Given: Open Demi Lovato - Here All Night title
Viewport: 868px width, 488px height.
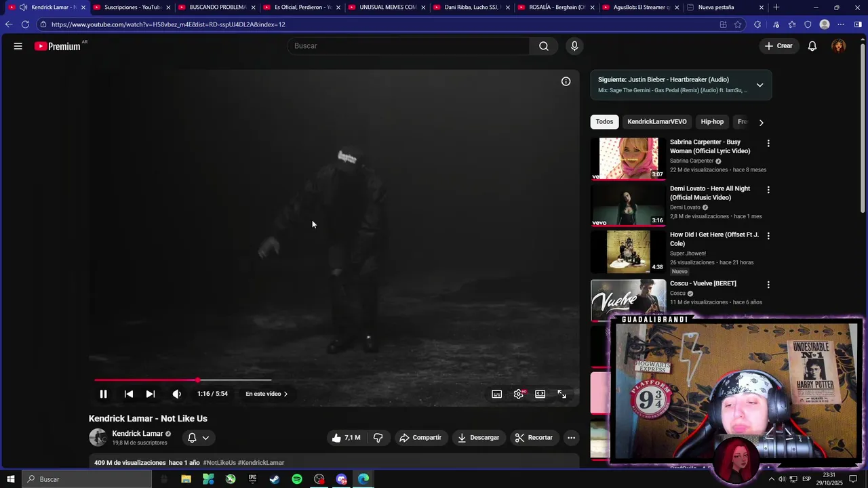Looking at the screenshot, I should [710, 193].
